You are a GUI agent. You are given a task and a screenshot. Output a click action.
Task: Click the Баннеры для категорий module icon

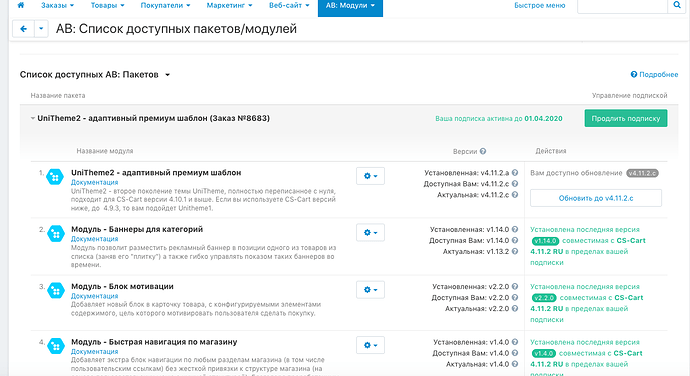pos(55,233)
